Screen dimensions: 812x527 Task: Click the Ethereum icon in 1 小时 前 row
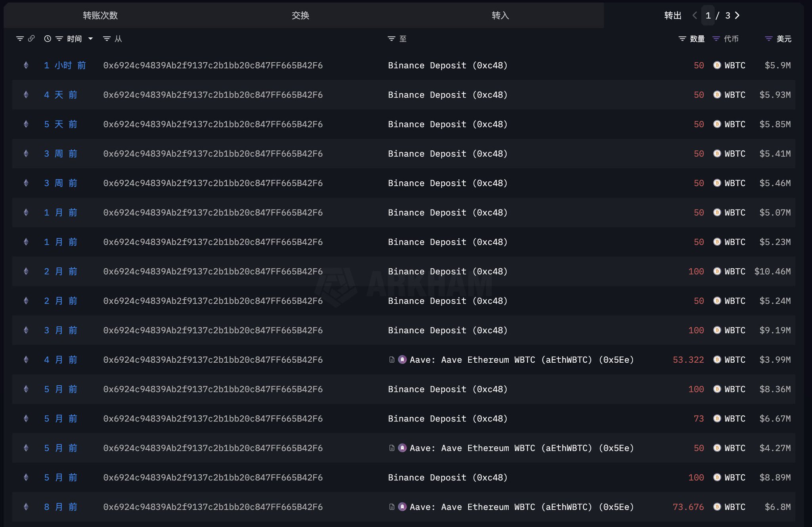[26, 65]
